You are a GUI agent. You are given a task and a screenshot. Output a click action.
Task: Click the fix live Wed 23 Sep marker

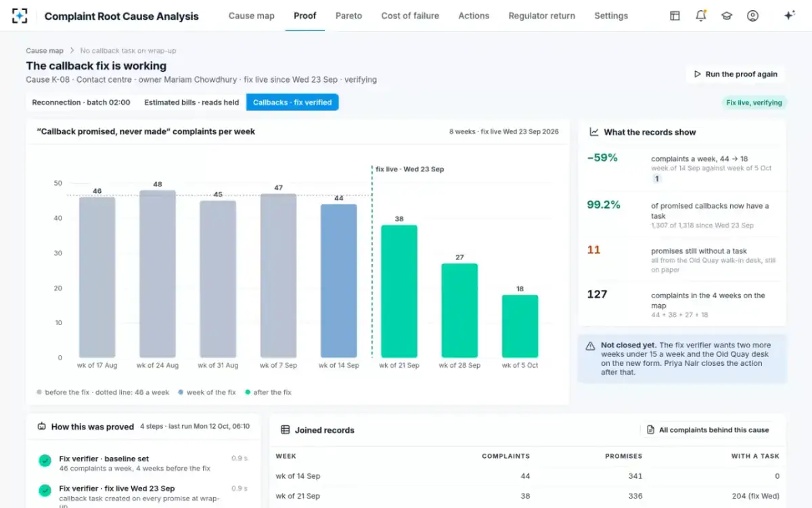(410, 169)
